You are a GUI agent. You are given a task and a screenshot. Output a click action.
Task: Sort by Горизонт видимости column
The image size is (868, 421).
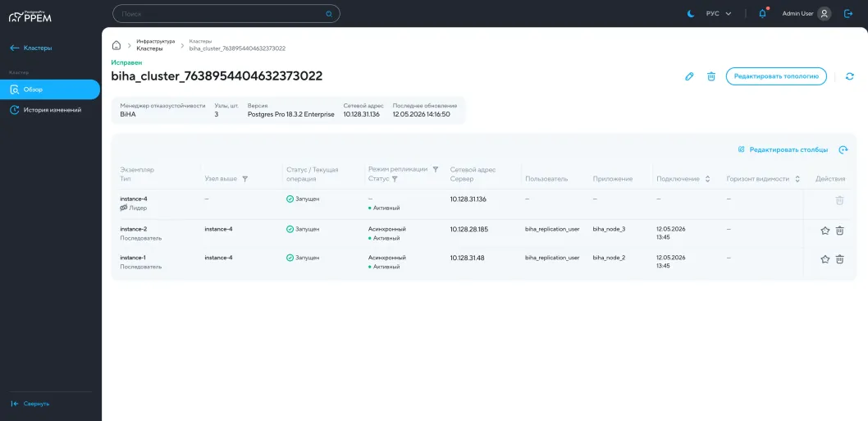tap(797, 179)
